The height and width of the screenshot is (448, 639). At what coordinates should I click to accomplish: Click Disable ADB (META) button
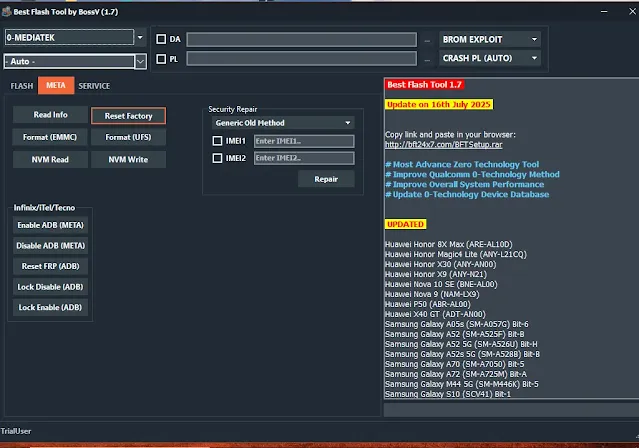pyautogui.click(x=51, y=246)
